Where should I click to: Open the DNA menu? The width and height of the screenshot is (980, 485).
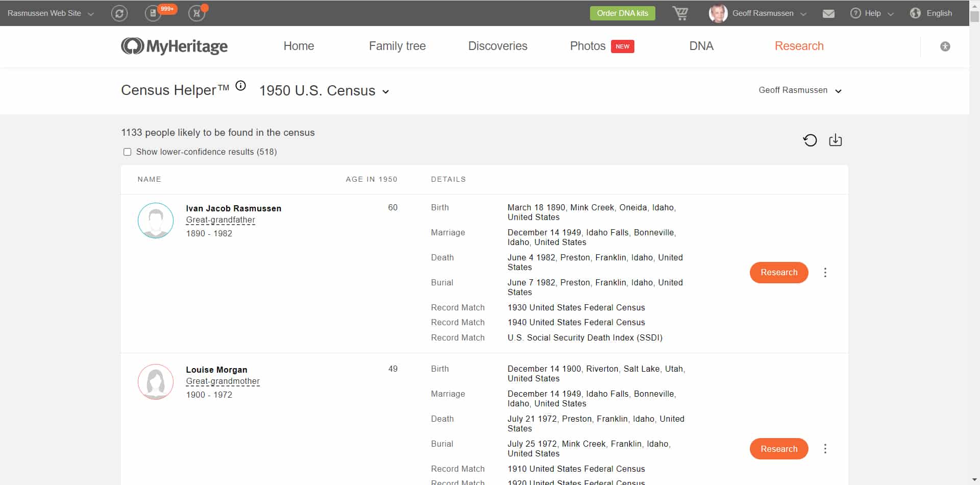pyautogui.click(x=701, y=46)
